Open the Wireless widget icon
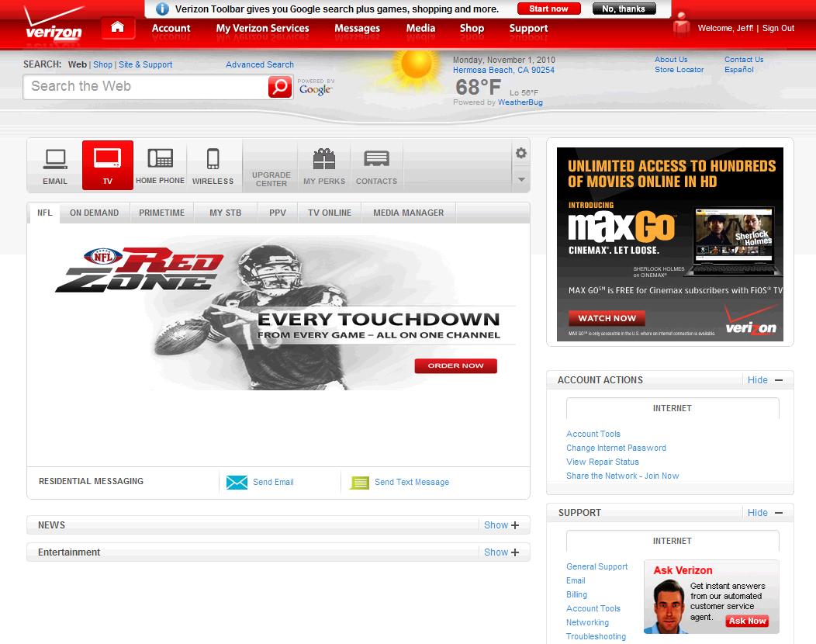Screen dimensions: 816x644 (213, 165)
